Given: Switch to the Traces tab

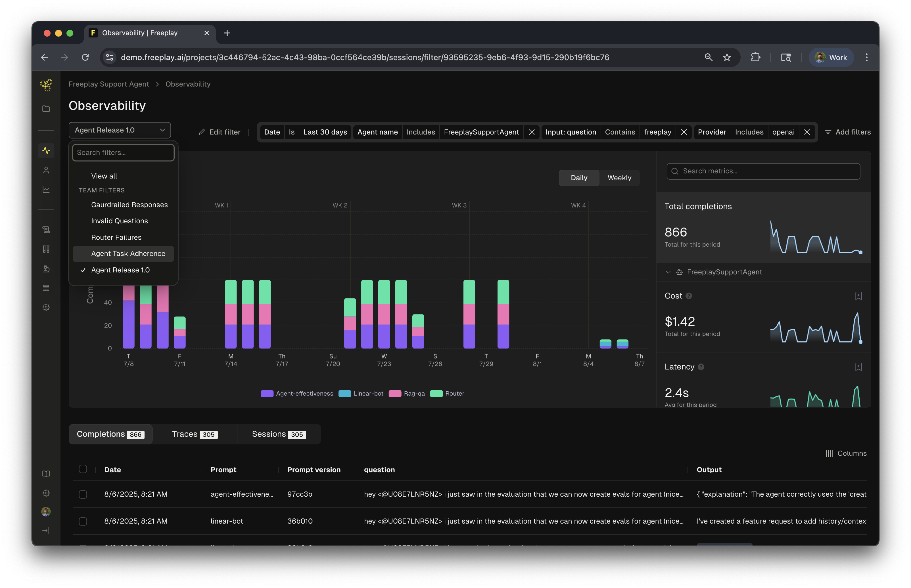Looking at the screenshot, I should point(195,434).
